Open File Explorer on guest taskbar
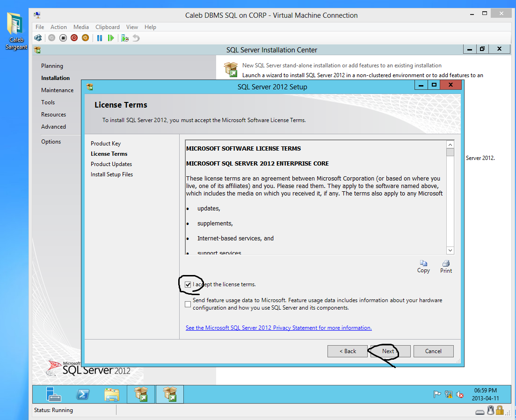This screenshot has height=420, width=516. [x=111, y=394]
